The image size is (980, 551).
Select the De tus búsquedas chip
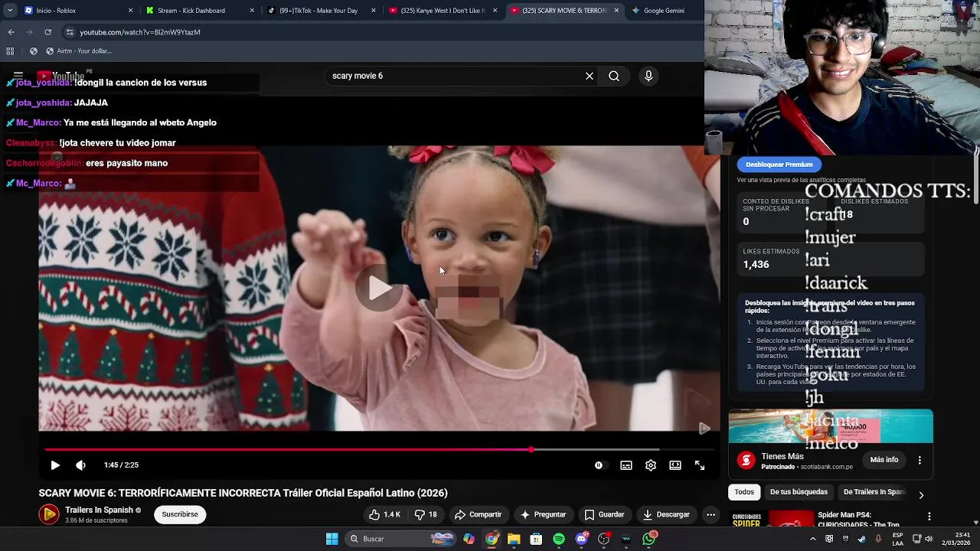pyautogui.click(x=799, y=492)
